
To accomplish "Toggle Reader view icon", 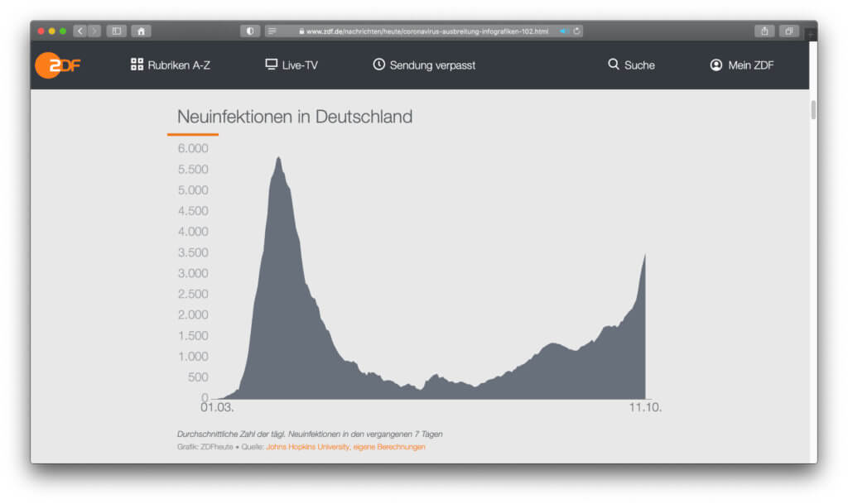I will [272, 31].
